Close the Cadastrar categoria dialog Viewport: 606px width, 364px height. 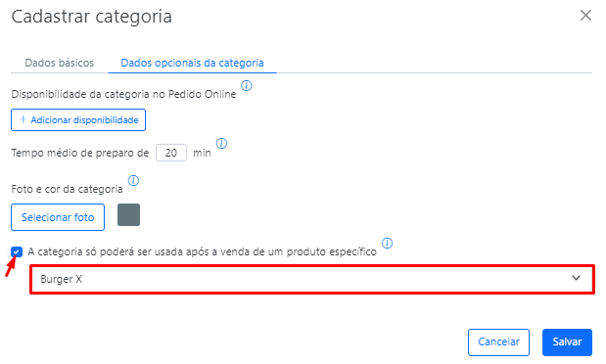[x=585, y=16]
